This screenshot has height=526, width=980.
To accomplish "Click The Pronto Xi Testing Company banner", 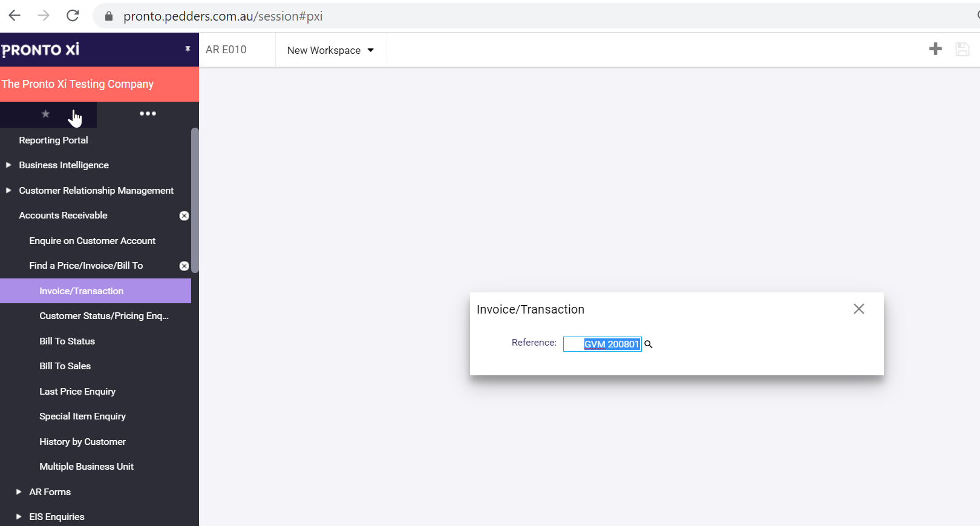I will (99, 84).
